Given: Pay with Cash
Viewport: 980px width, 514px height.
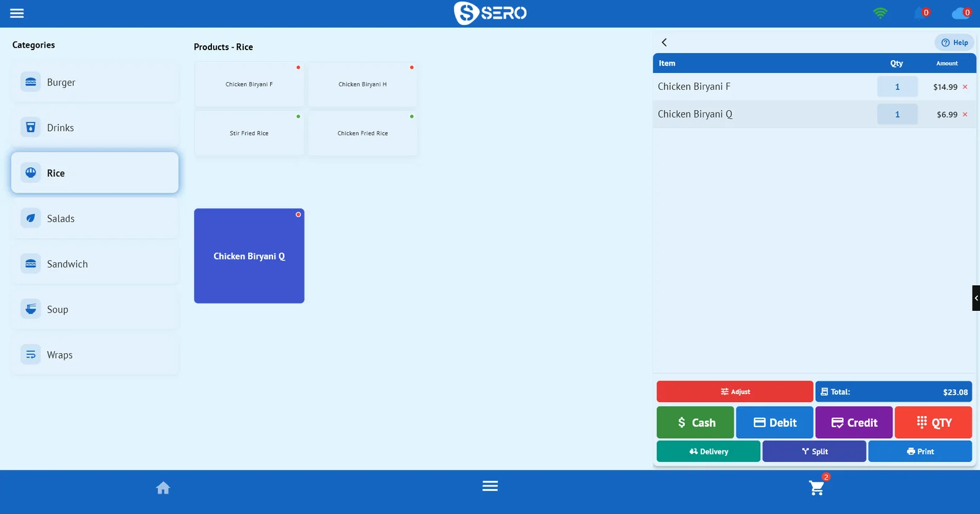Looking at the screenshot, I should pyautogui.click(x=695, y=422).
